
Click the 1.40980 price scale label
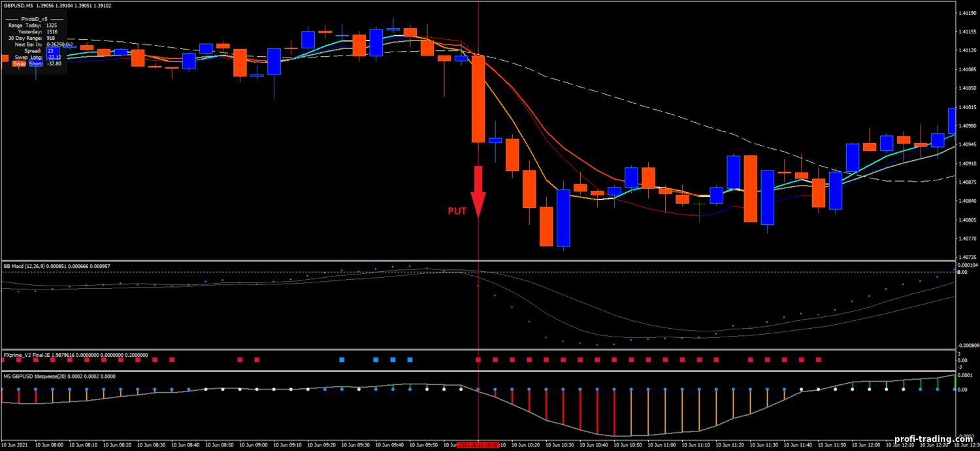click(966, 125)
